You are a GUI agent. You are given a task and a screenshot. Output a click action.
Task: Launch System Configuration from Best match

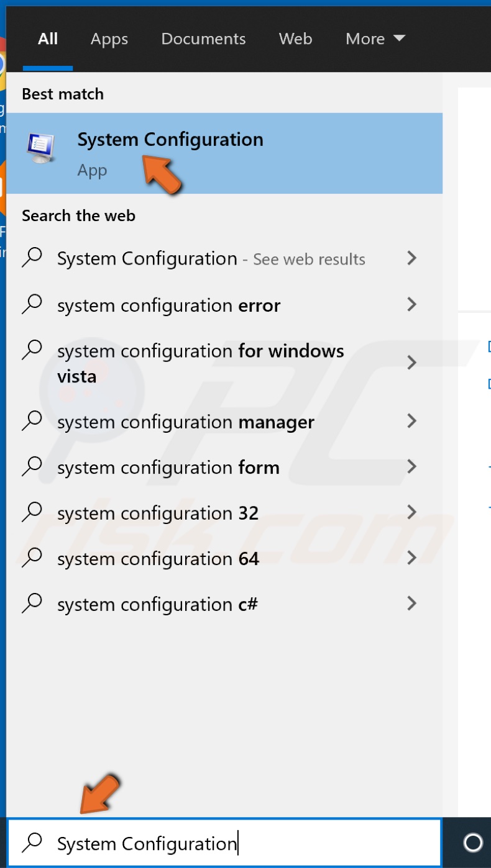click(x=170, y=139)
